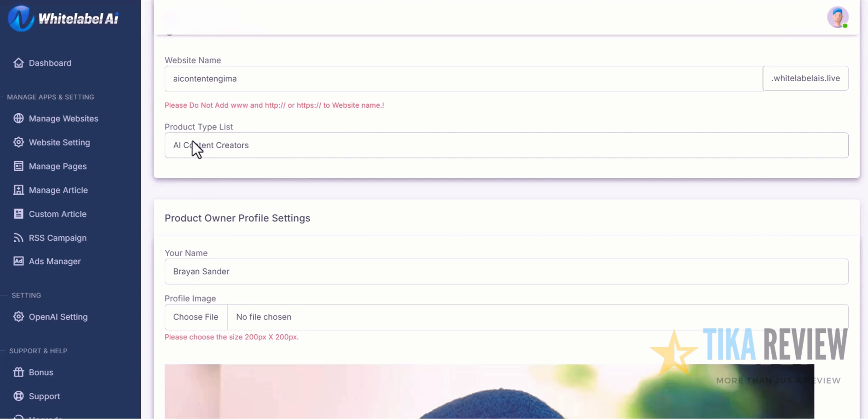
Task: Open the Ads Manager icon
Action: pos(18,261)
